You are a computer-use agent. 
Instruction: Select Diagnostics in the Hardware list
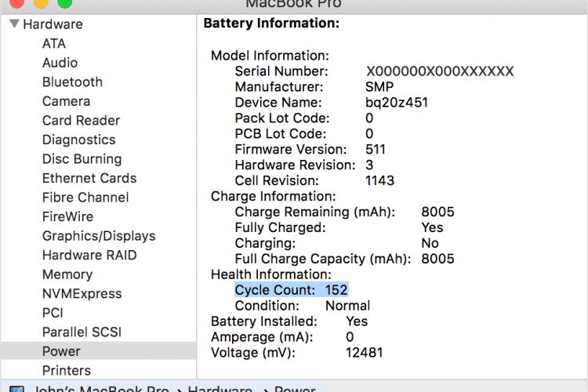click(x=78, y=140)
